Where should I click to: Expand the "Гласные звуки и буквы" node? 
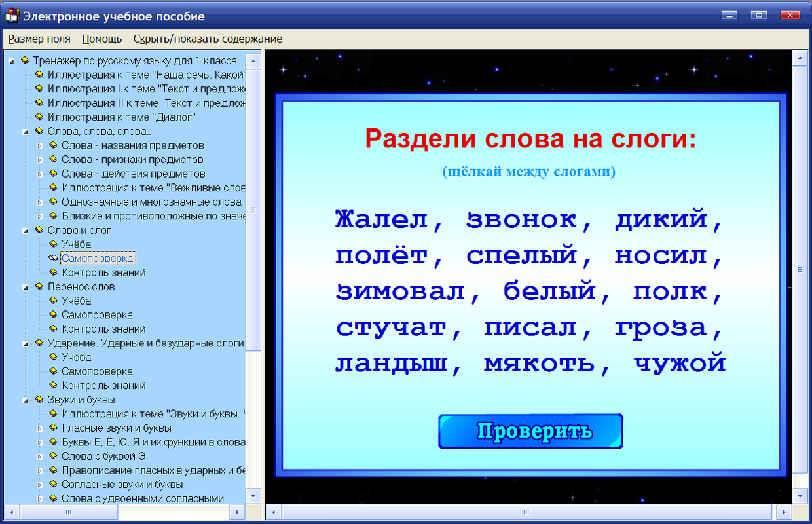(38, 428)
